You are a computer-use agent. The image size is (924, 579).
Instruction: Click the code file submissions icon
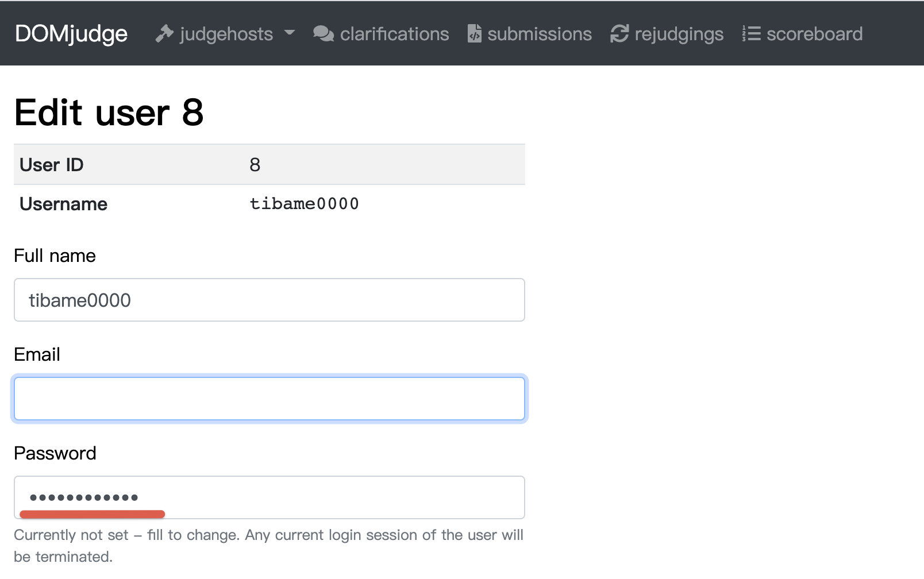474,34
